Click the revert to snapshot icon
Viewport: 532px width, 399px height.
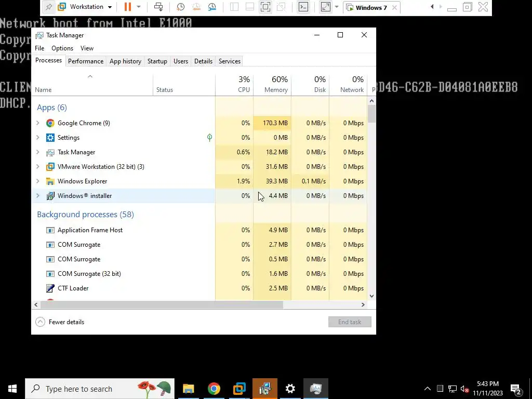pos(196,7)
